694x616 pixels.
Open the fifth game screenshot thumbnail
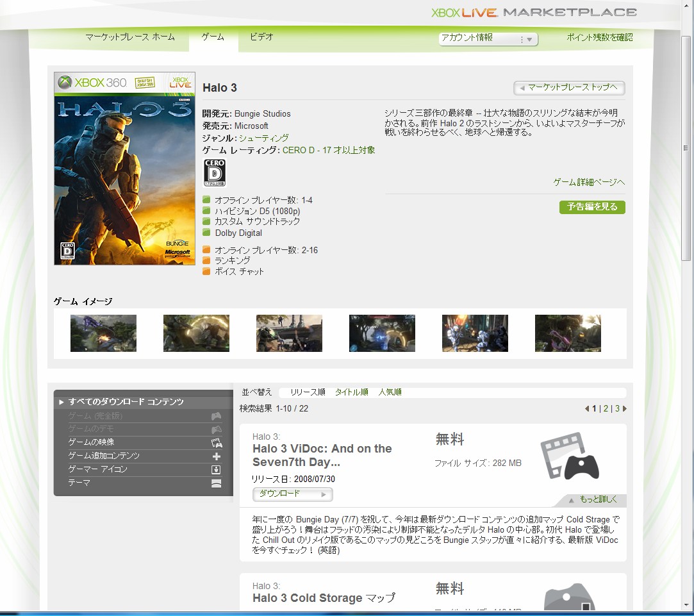click(x=475, y=333)
